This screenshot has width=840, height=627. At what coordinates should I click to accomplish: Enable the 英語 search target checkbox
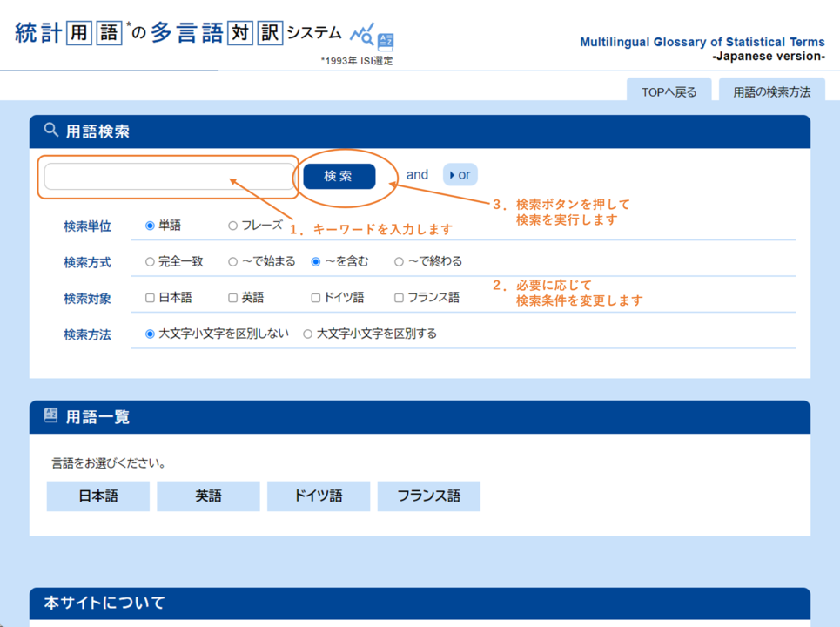click(x=233, y=298)
